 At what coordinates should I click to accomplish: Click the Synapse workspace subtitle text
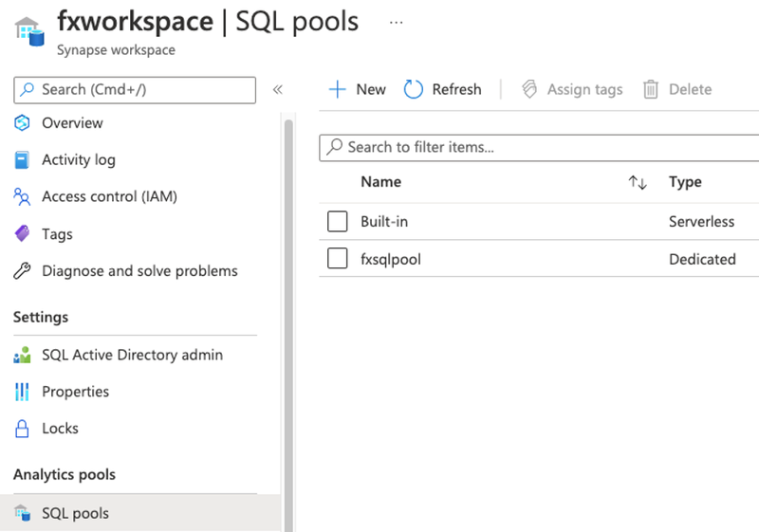click(116, 50)
